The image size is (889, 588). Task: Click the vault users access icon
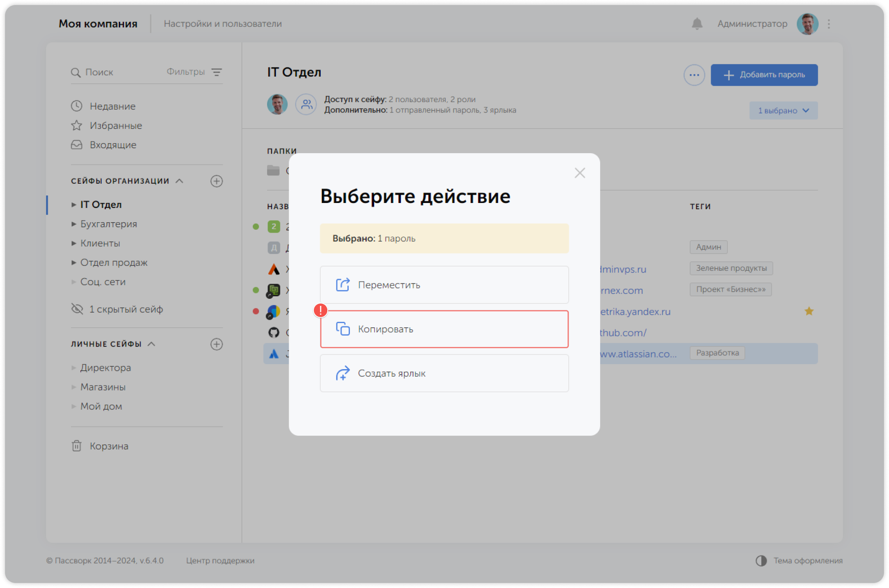coord(306,104)
